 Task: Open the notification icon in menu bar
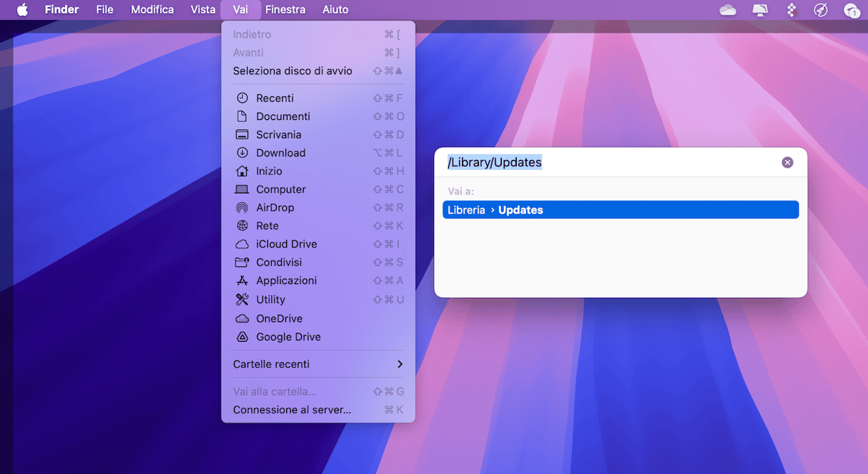click(x=851, y=9)
